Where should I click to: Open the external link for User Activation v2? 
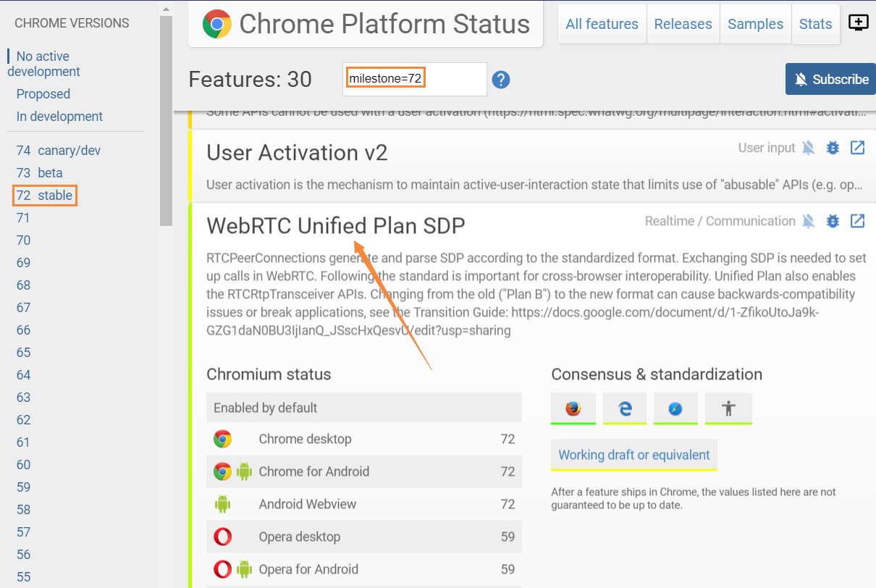click(857, 148)
